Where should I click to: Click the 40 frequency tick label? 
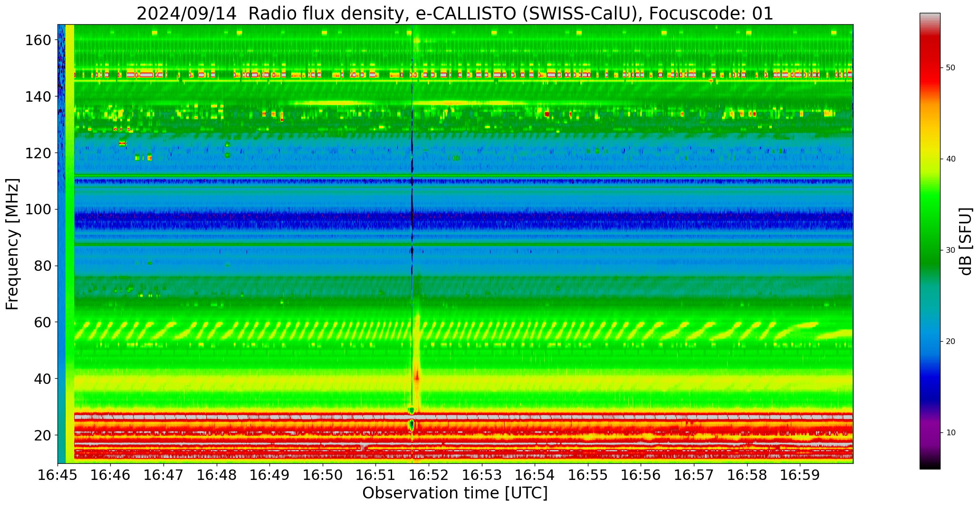(x=42, y=379)
